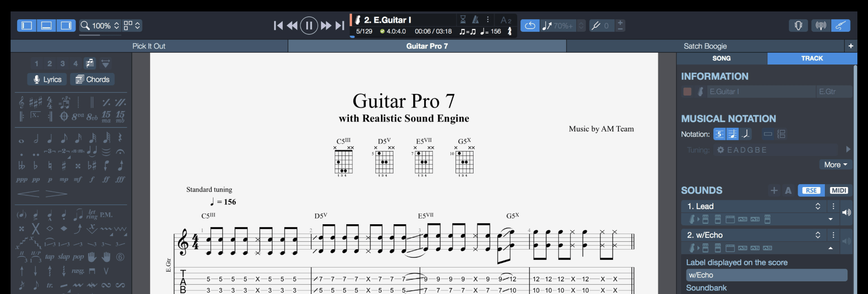This screenshot has width=868, height=294.
Task: Click the track color swatch
Action: tap(687, 91)
